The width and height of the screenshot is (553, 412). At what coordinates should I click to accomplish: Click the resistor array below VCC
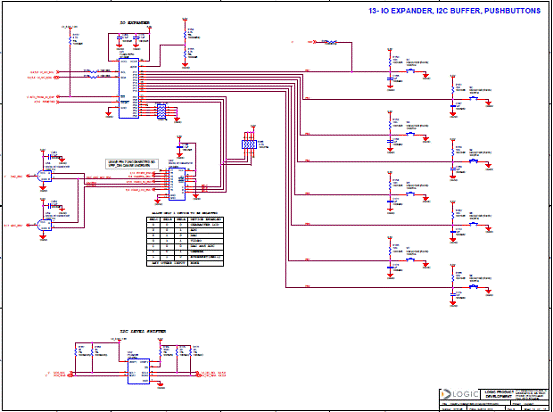[249, 144]
